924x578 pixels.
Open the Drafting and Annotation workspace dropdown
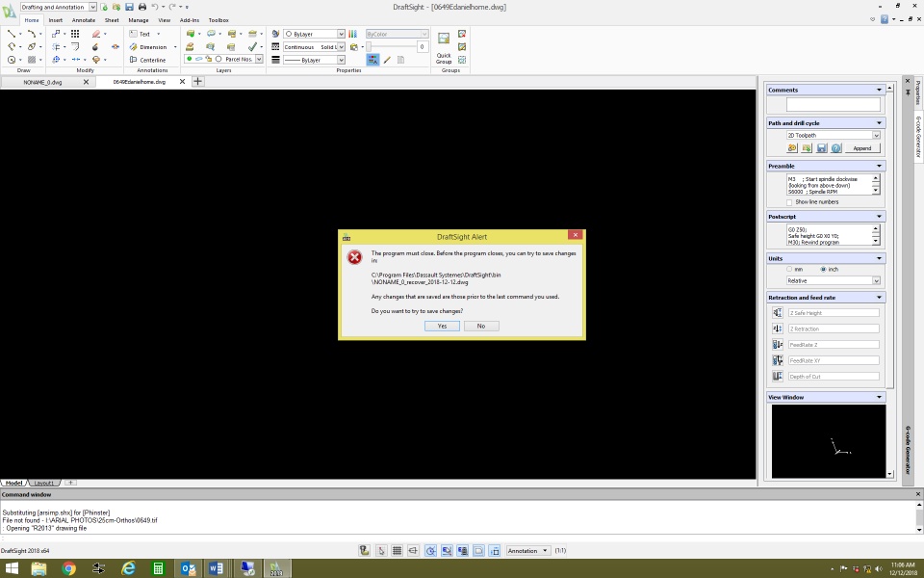pos(58,7)
